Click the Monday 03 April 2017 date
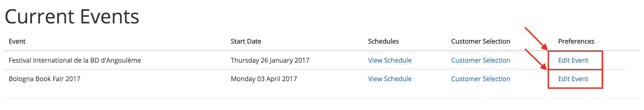 264,79
